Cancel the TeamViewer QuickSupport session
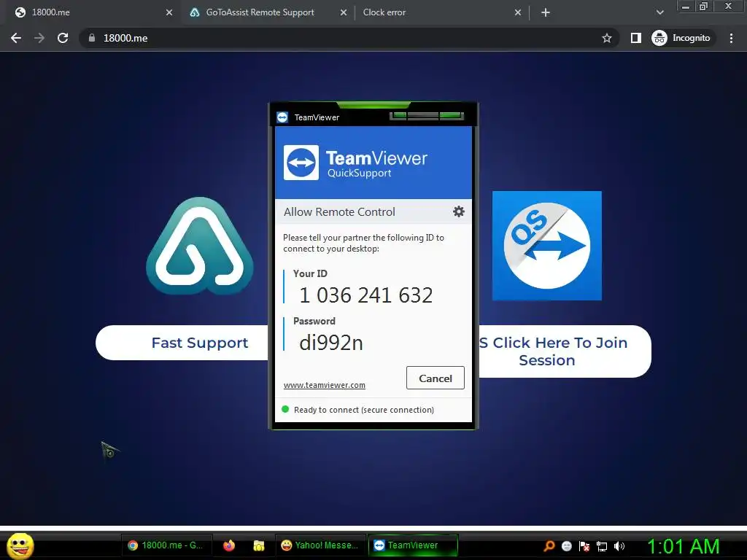 (x=435, y=378)
